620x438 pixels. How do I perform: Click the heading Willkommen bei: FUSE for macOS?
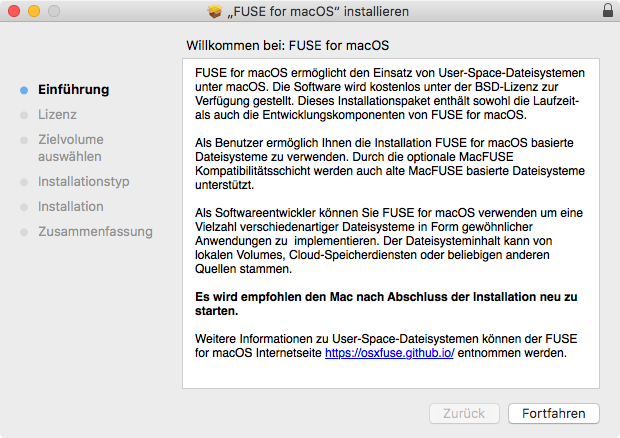tap(287, 45)
